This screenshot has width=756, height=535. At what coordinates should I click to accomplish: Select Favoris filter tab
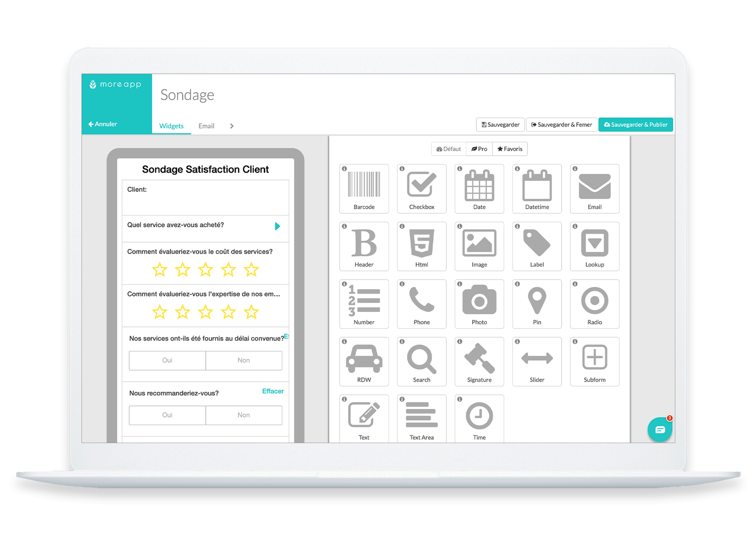coord(513,148)
